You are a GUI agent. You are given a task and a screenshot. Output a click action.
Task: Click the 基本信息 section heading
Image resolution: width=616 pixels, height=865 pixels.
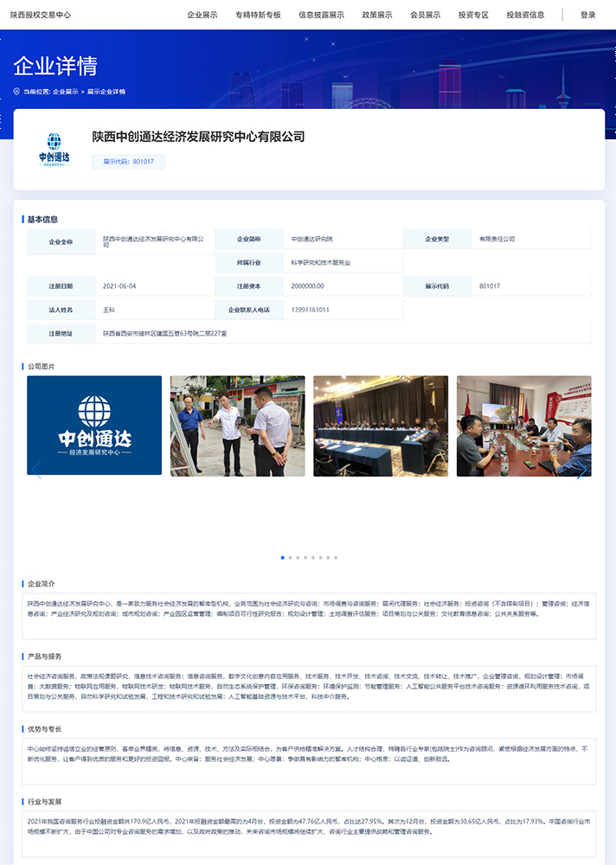pos(42,220)
